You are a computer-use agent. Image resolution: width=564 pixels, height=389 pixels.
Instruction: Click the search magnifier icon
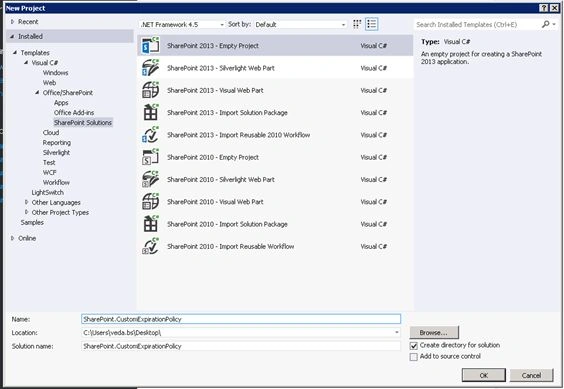point(545,24)
